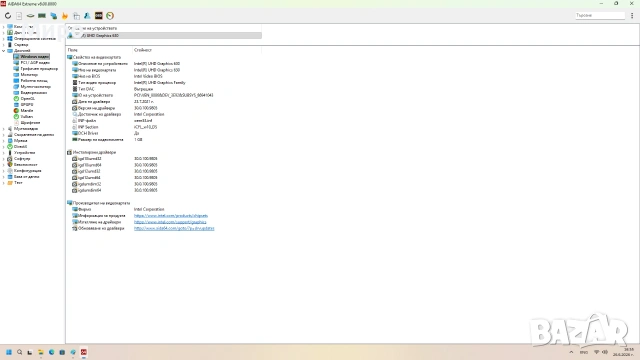Viewport: 640px width, 360px height.
Task: Open the blue monitors toolbar icon
Action: click(x=53, y=16)
